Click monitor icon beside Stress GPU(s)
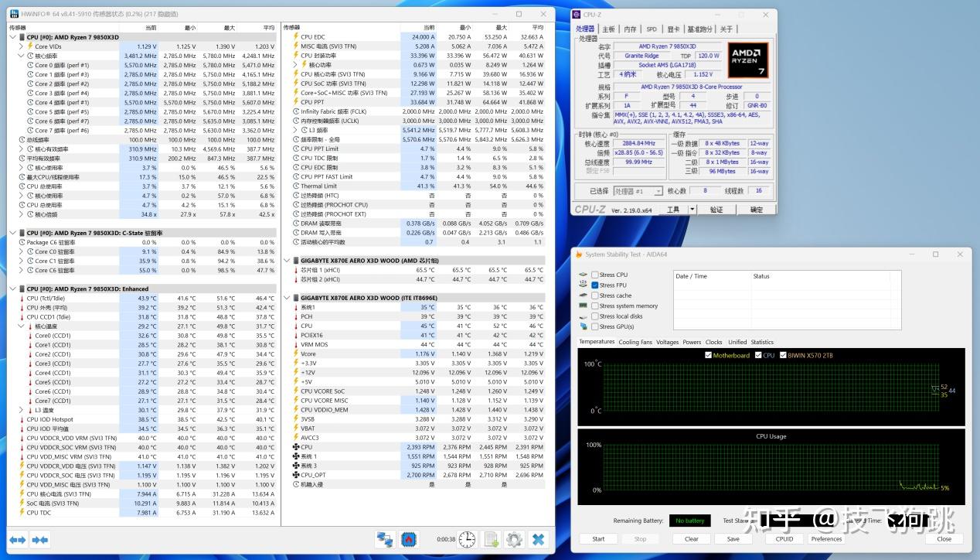The width and height of the screenshot is (980, 560). [x=583, y=326]
